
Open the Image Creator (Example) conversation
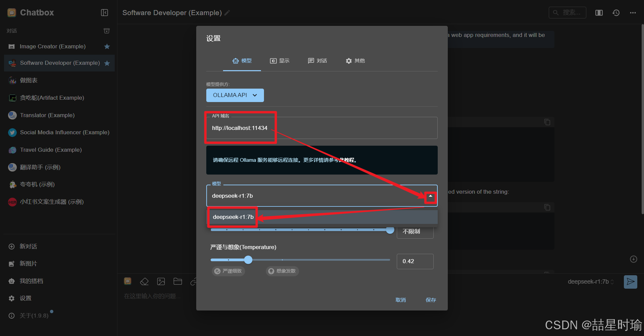59,47
